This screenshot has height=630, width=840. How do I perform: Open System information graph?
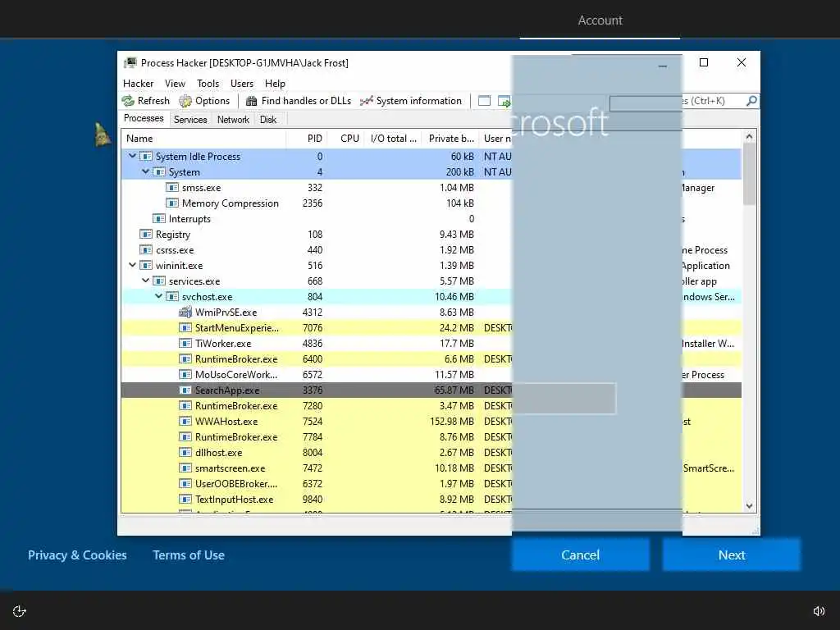click(x=411, y=101)
